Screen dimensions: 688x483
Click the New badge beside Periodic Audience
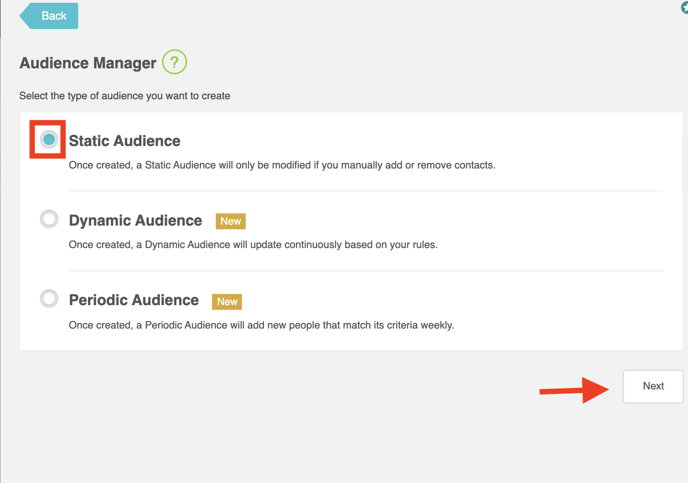[x=227, y=301]
